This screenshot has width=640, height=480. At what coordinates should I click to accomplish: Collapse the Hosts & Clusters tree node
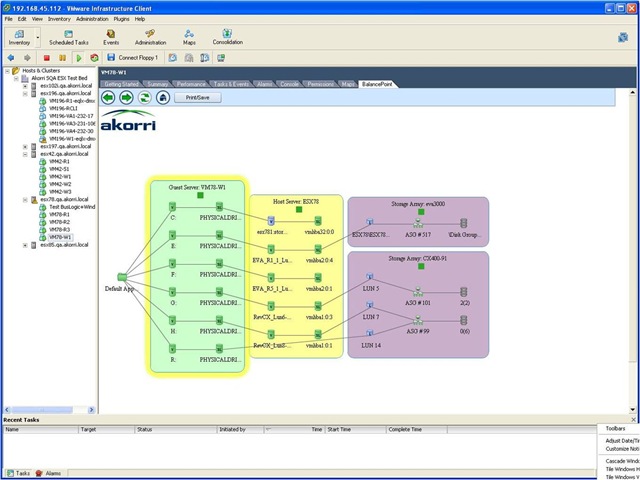point(7,71)
